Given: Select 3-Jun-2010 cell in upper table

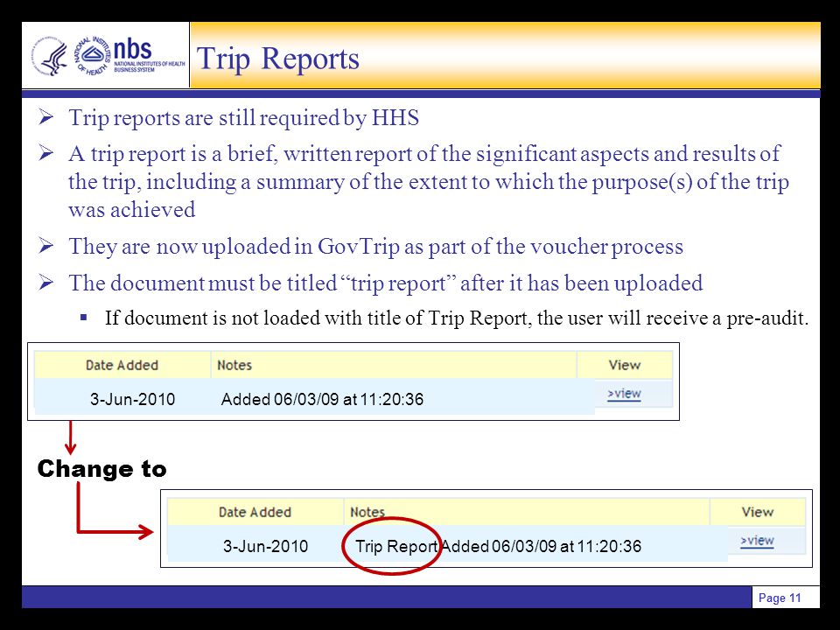Looking at the screenshot, I should pos(132,399).
